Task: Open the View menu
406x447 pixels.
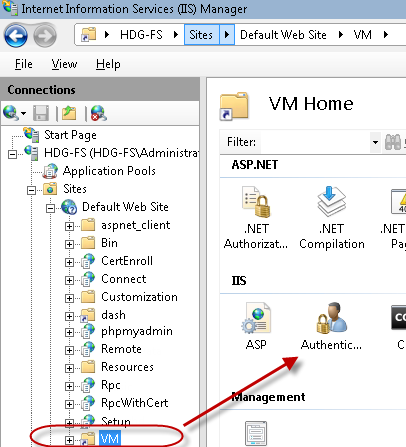Action: pyautogui.click(x=64, y=64)
